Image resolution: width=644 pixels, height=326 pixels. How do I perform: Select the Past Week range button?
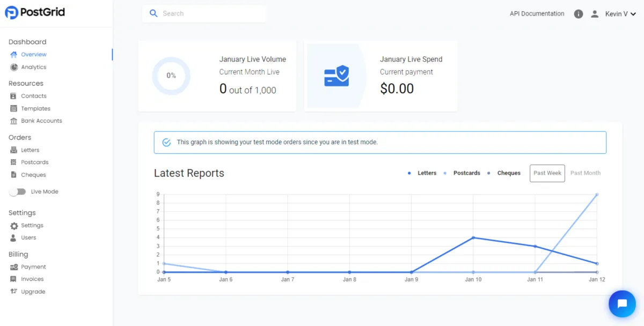tap(547, 173)
